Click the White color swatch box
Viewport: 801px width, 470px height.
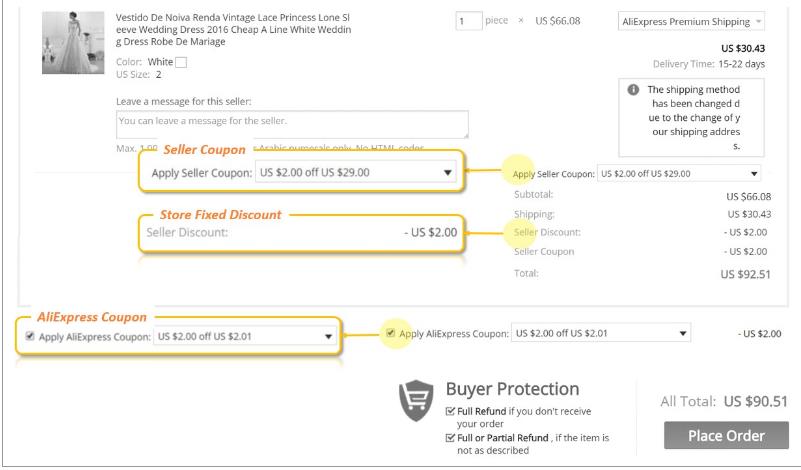(181, 62)
